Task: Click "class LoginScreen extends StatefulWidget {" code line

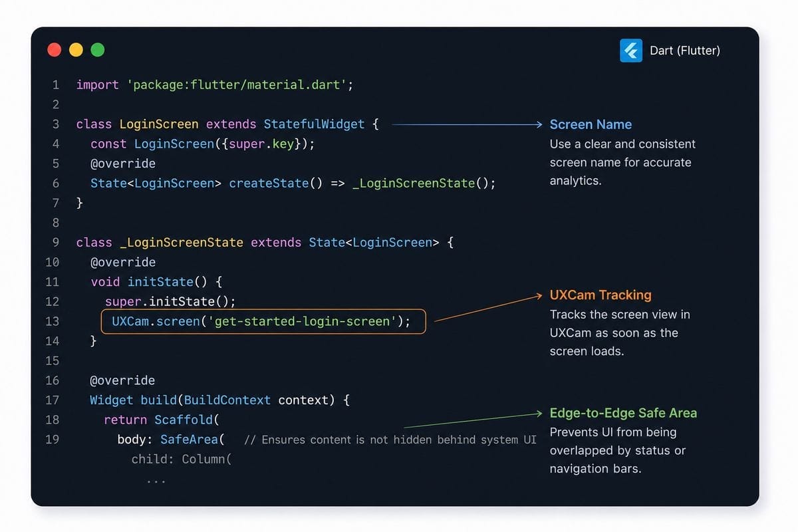Action: click(227, 124)
